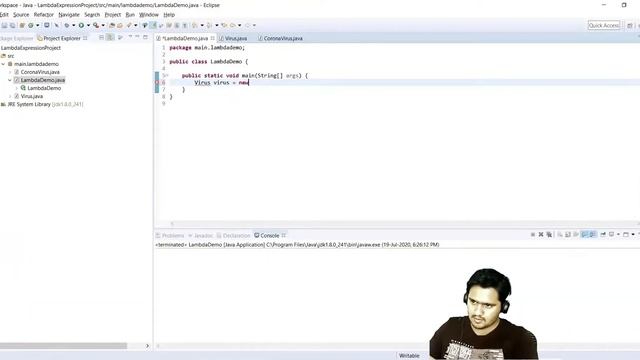The height and width of the screenshot is (360, 640).
Task: Click Collapse All in Project Explorer
Action: [x=101, y=38]
